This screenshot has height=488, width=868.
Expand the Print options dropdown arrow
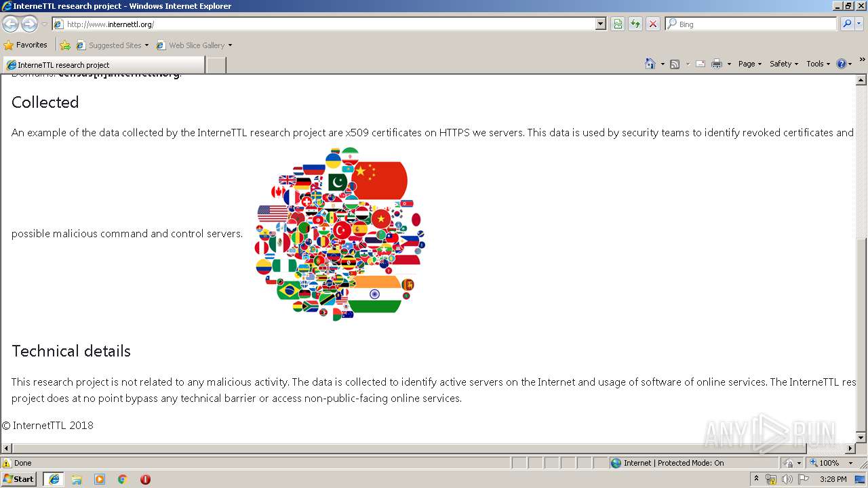[x=729, y=64]
